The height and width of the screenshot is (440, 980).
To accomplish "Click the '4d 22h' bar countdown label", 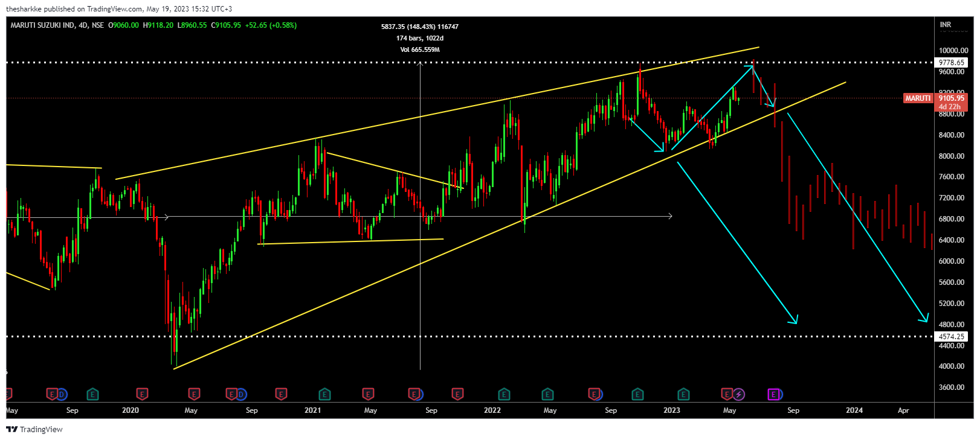I will (x=950, y=107).
